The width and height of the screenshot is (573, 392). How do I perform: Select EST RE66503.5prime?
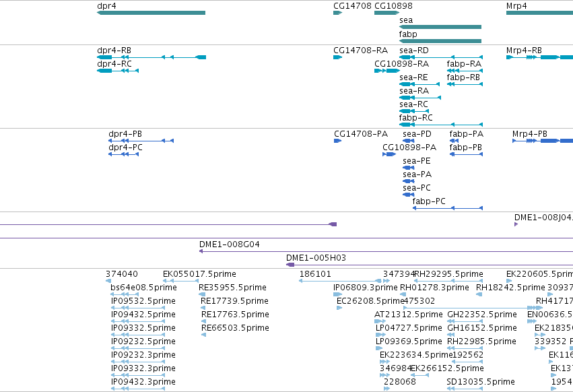tap(203, 335)
